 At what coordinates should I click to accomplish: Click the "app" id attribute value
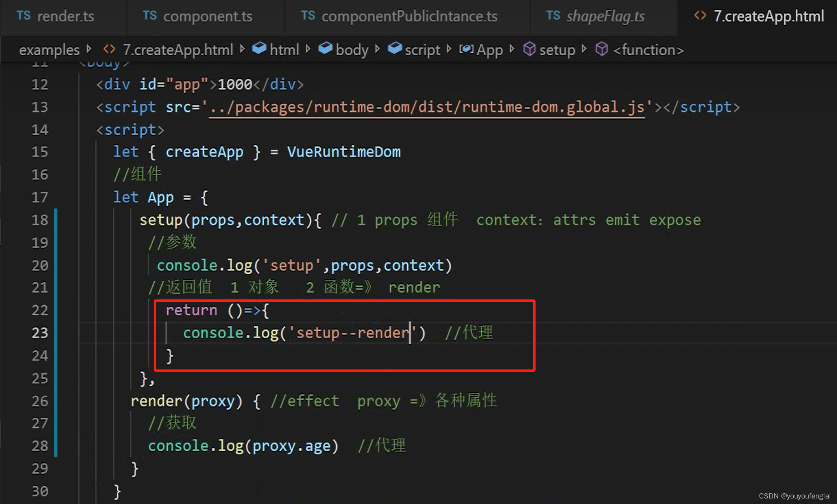[187, 85]
